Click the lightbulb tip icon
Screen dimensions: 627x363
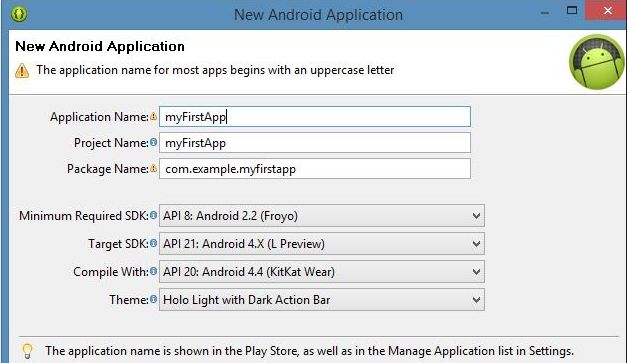(27, 351)
